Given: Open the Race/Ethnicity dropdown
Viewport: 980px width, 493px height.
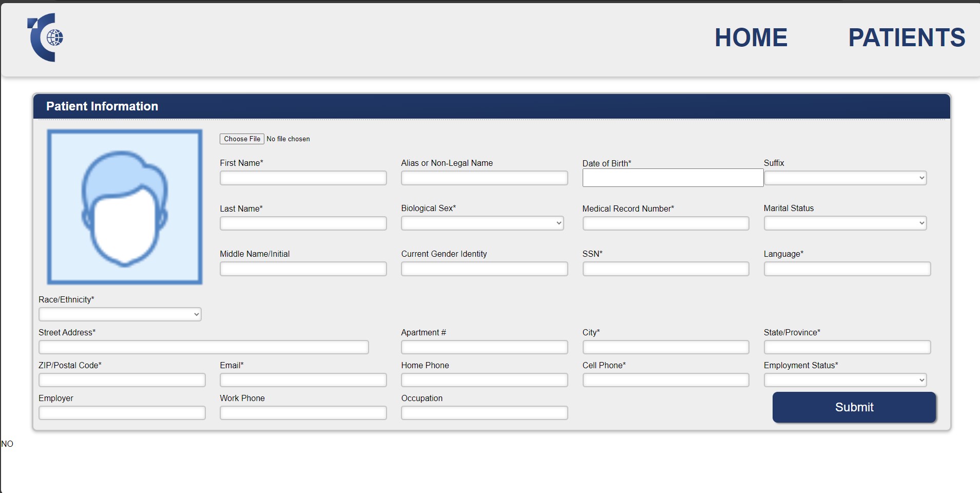Looking at the screenshot, I should pyautogui.click(x=120, y=314).
